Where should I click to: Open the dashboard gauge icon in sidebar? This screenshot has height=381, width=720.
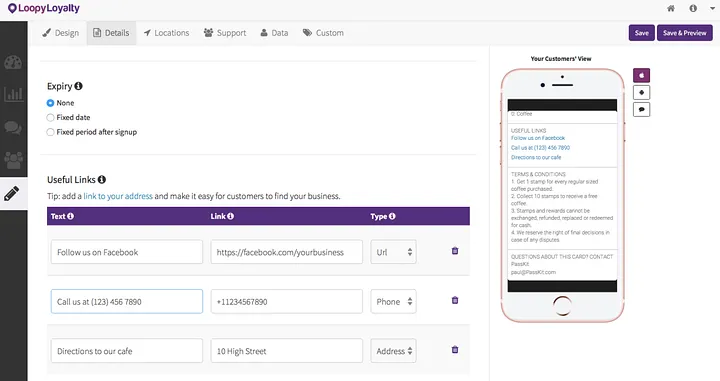[13, 62]
